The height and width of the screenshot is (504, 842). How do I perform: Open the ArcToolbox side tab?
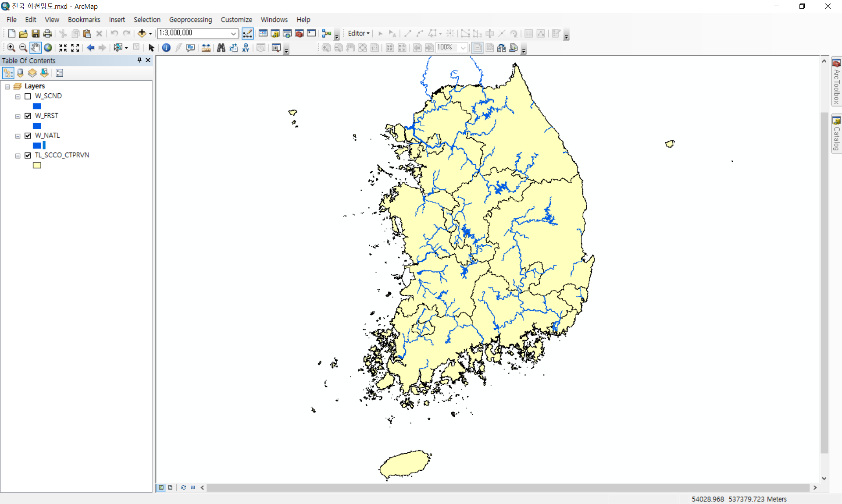(836, 82)
